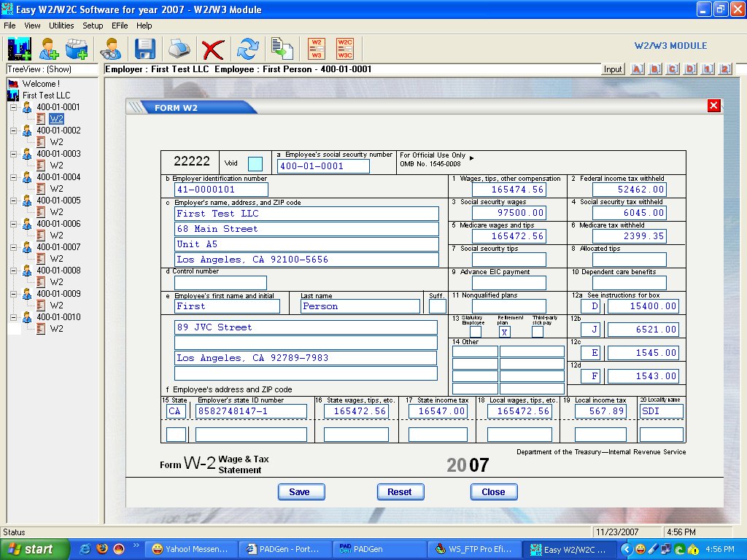
Task: Click the printer icon in toolbar
Action: coord(179,49)
